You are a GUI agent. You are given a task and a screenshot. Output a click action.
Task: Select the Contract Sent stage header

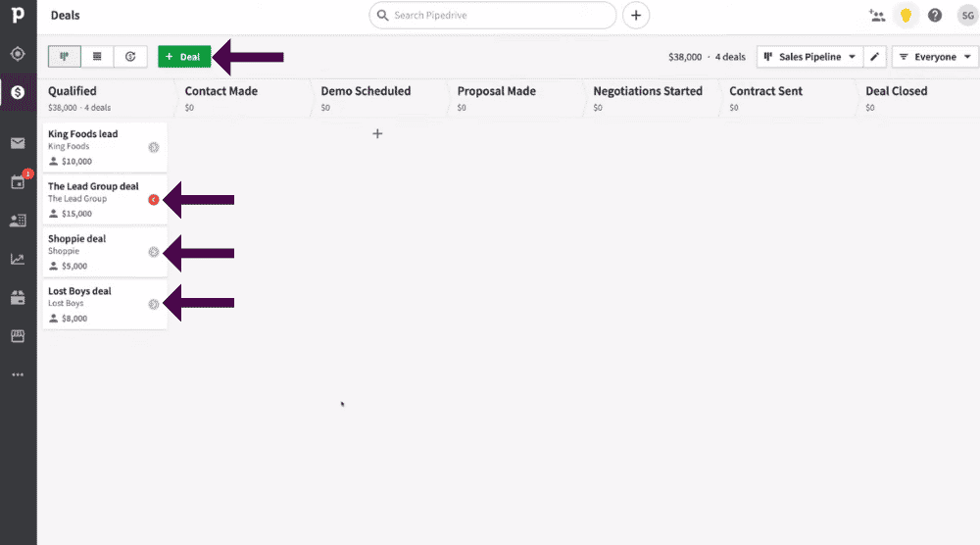[765, 90]
